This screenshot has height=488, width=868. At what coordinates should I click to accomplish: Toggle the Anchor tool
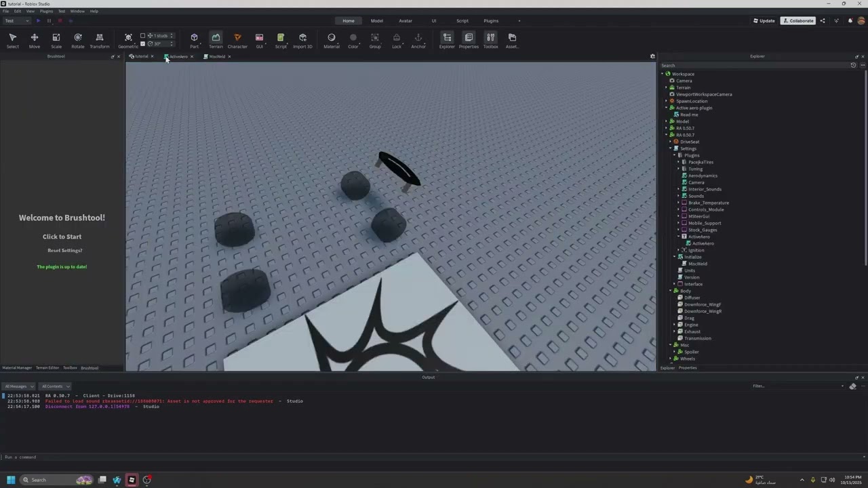pos(418,41)
